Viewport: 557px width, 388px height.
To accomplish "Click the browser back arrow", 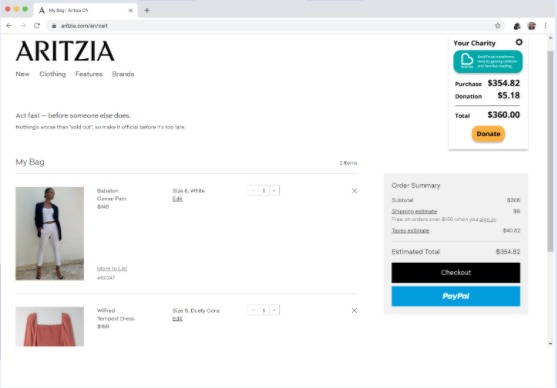I will point(9,26).
